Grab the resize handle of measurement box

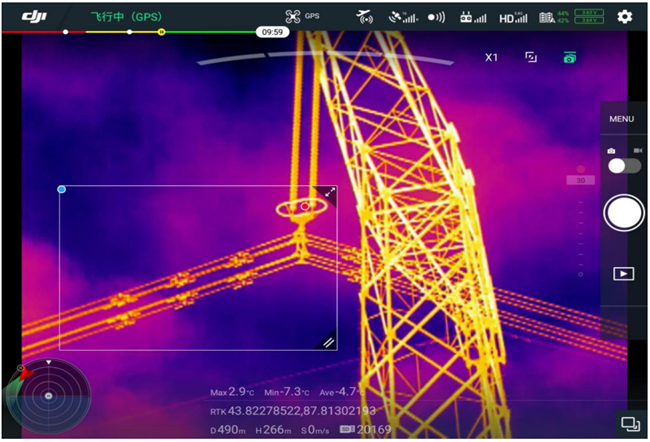pos(328,342)
